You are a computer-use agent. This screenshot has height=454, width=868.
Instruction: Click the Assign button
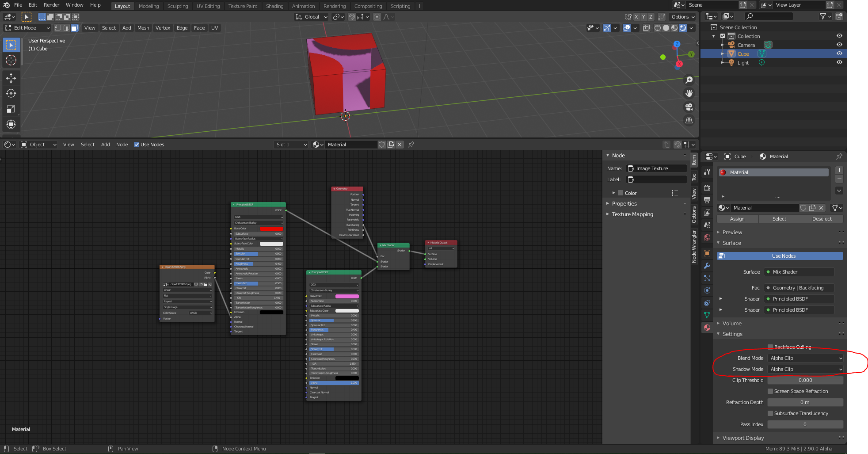pos(737,219)
